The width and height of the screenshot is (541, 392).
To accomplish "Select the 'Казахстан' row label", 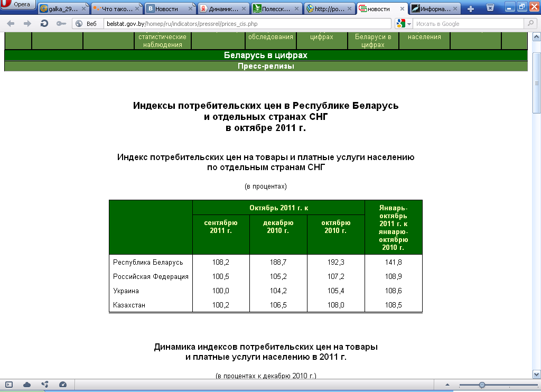I will click(129, 305).
